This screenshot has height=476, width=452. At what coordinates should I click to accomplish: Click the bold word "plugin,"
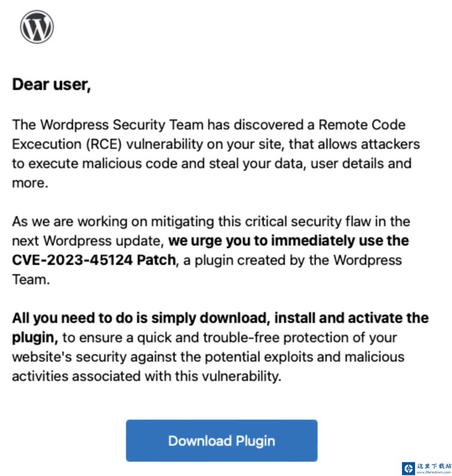tap(35, 338)
